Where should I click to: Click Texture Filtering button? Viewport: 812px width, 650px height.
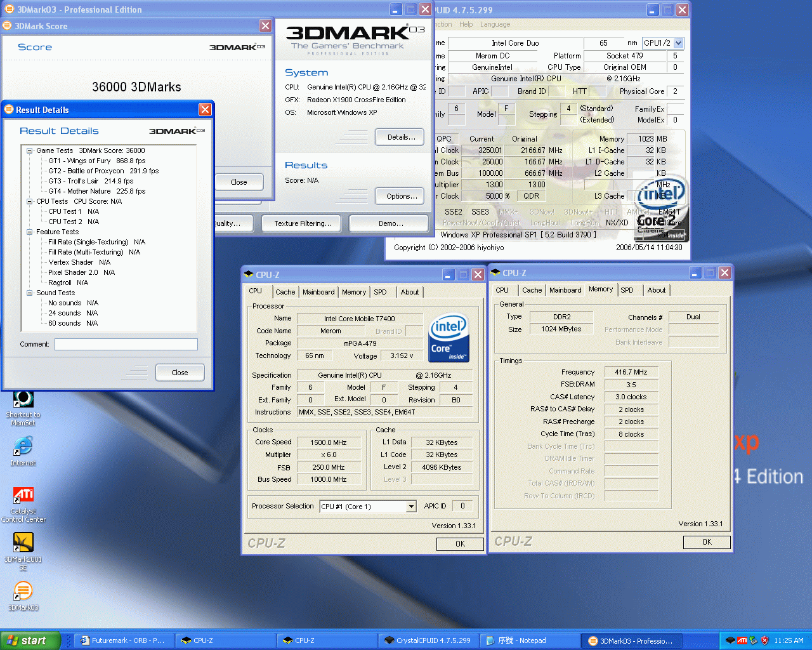click(x=303, y=223)
